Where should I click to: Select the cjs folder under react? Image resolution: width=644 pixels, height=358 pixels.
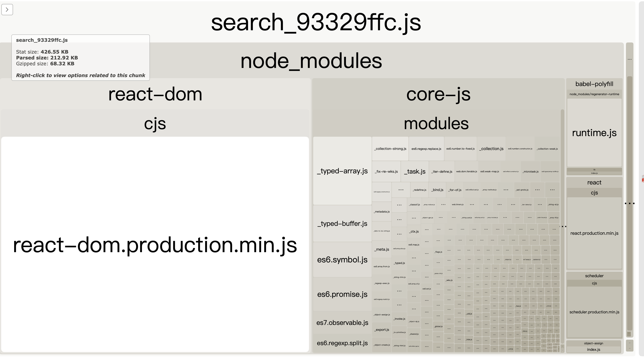594,193
